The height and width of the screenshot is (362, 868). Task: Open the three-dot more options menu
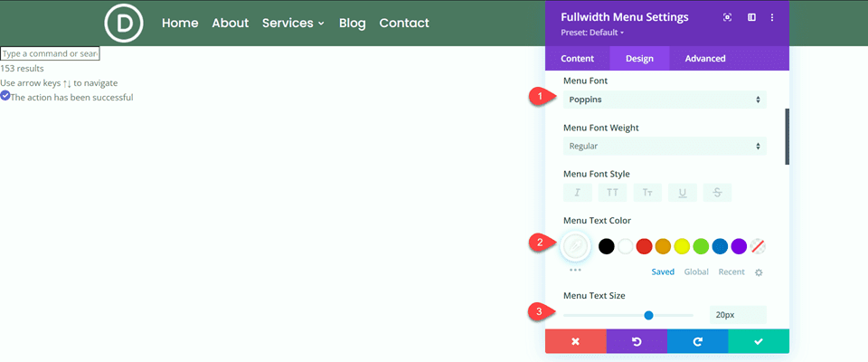pos(772,17)
